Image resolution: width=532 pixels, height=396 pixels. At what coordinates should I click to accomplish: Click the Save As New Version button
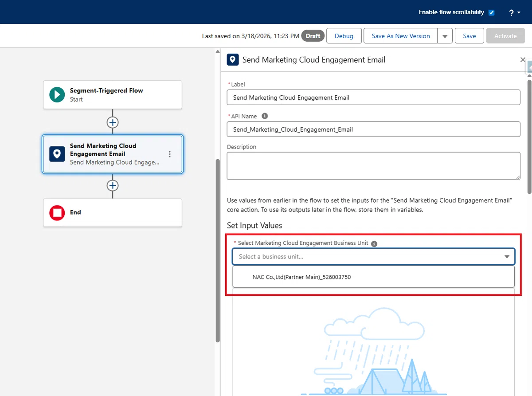point(401,36)
